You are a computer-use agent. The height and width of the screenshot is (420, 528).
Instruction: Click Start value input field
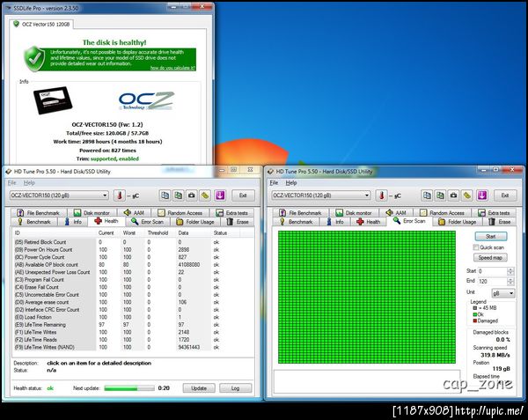(x=492, y=271)
